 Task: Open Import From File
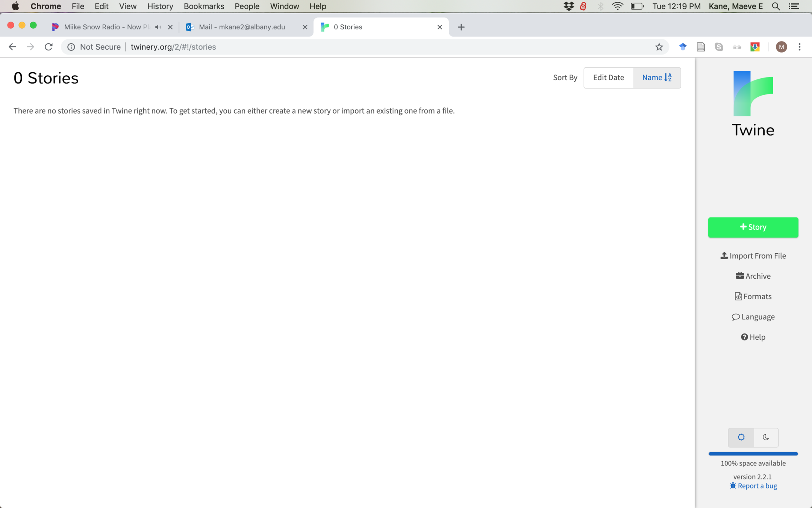click(753, 256)
